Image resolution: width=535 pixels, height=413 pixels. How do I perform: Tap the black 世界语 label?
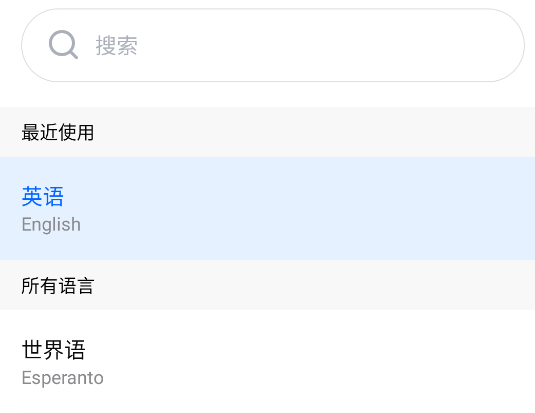pos(54,350)
